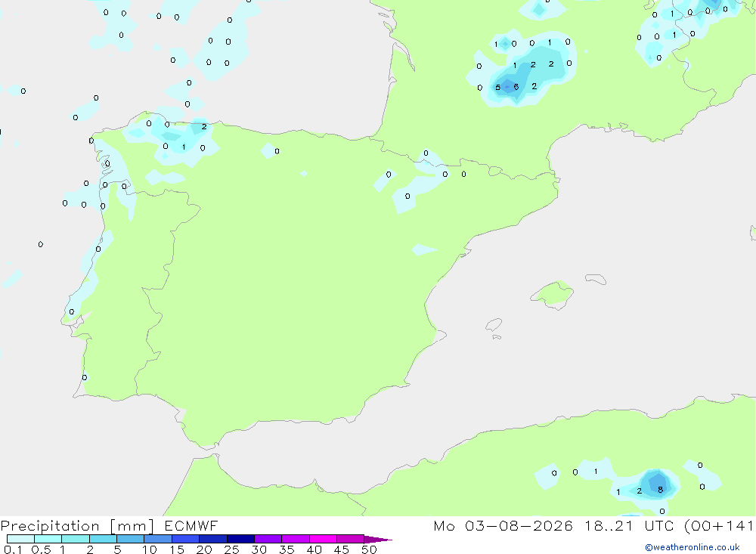The width and height of the screenshot is (756, 554).
Task: Select the 40–45 mm magenta legend box
Action: click(323, 539)
